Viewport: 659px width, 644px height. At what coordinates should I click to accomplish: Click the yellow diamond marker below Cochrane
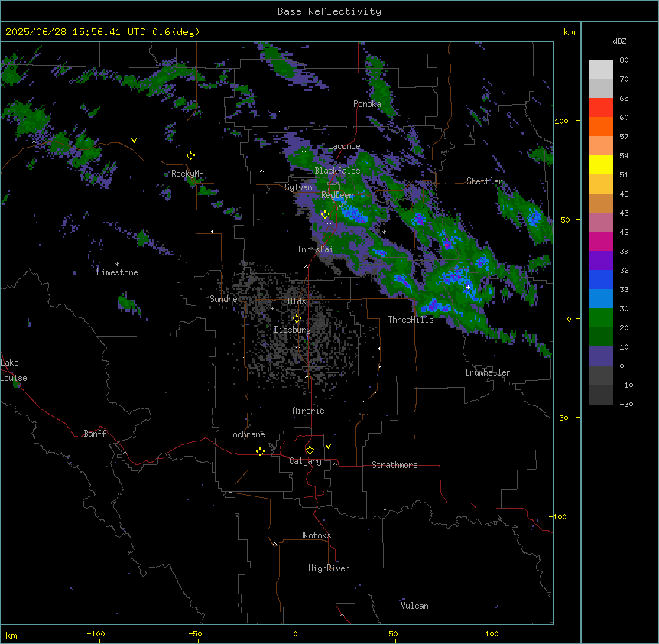pos(260,451)
